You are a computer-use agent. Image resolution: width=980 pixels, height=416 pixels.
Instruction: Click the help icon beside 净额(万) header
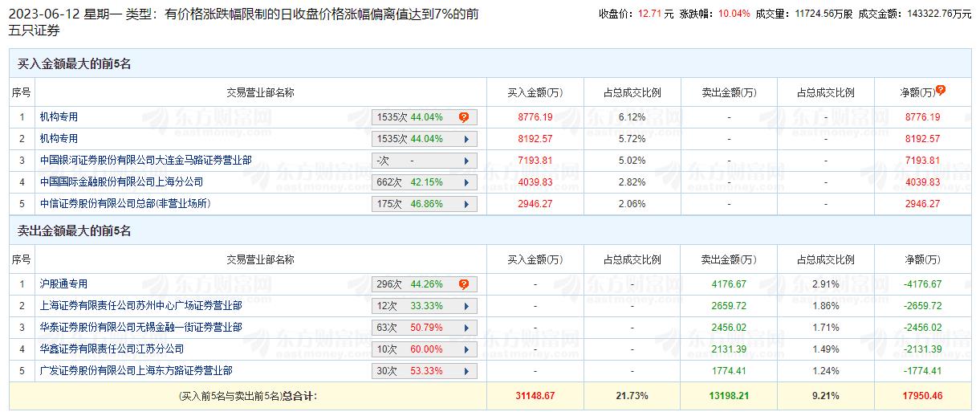[x=940, y=91]
